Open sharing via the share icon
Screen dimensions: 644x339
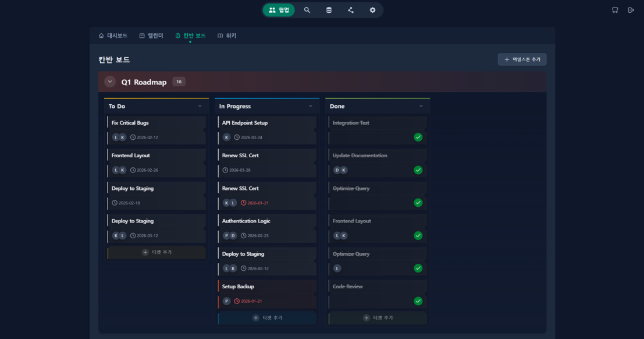point(350,10)
